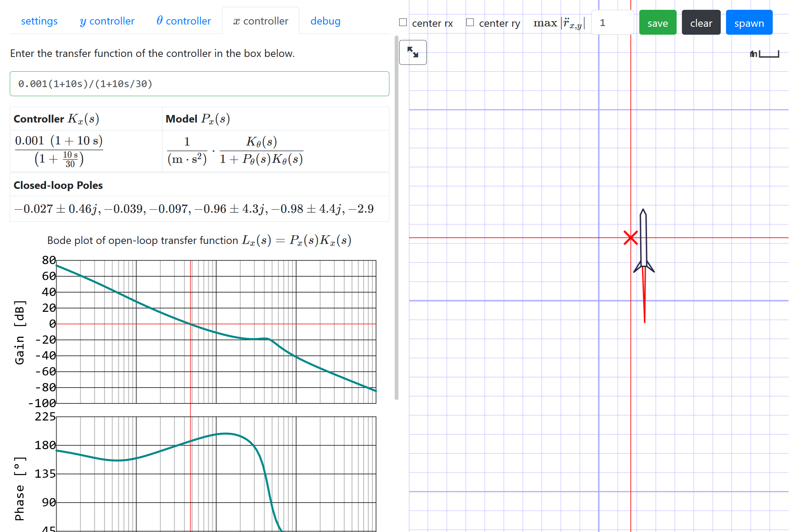Viewport: 798px width, 532px height.
Task: Click the max |r̈x,y| label
Action: point(559,23)
